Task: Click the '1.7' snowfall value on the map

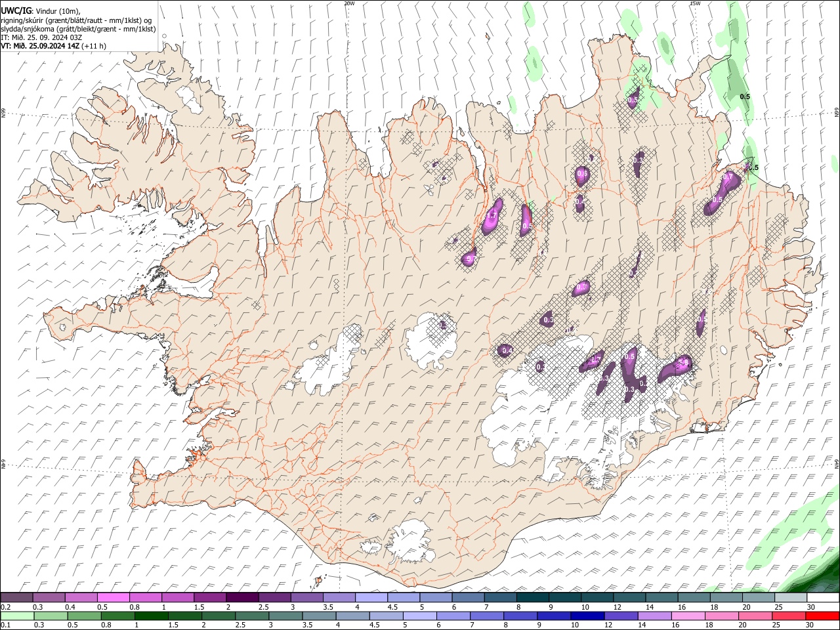Action: [x=492, y=215]
